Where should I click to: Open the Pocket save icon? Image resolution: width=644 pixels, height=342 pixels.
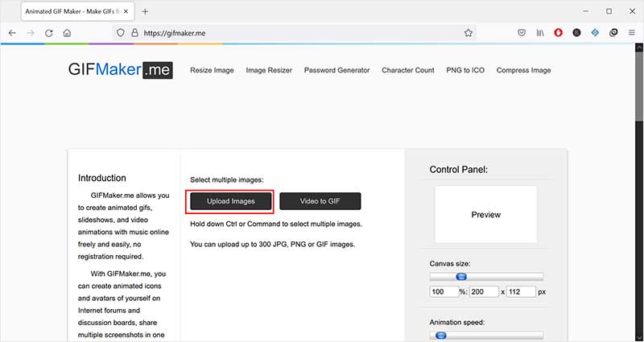[522, 33]
